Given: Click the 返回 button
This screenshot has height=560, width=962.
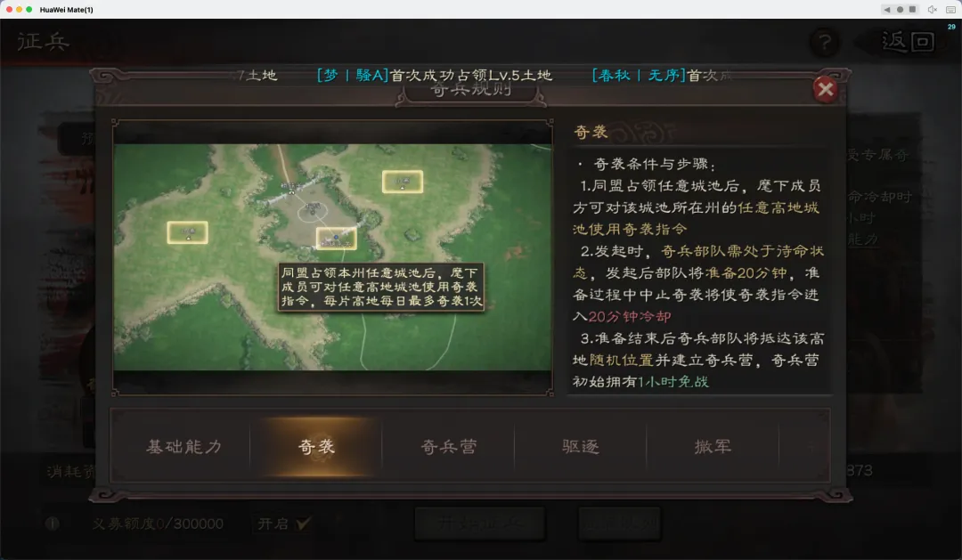Looking at the screenshot, I should (908, 42).
